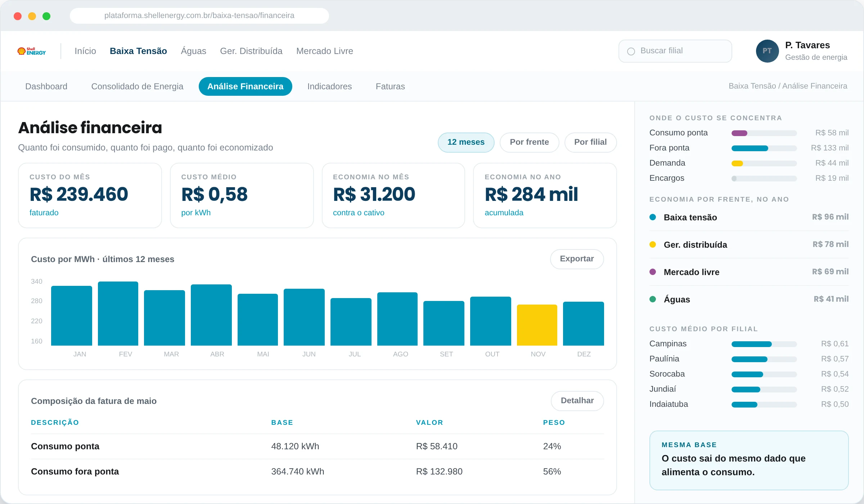Viewport: 864px width, 504px height.
Task: Click the Mercado livre purple dot
Action: (653, 272)
